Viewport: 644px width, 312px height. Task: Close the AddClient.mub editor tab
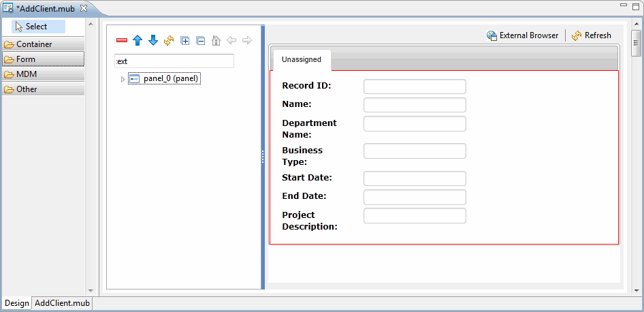83,8
